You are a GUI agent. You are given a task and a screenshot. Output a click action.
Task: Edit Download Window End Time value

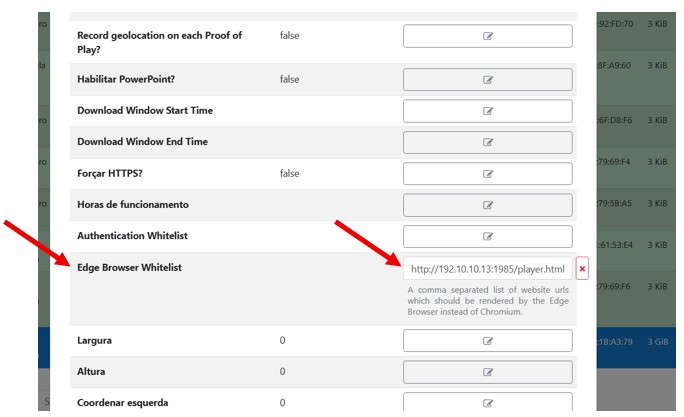click(488, 142)
